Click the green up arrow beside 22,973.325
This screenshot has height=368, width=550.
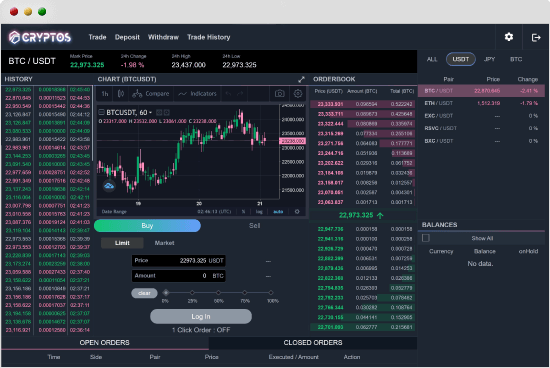pos(380,215)
